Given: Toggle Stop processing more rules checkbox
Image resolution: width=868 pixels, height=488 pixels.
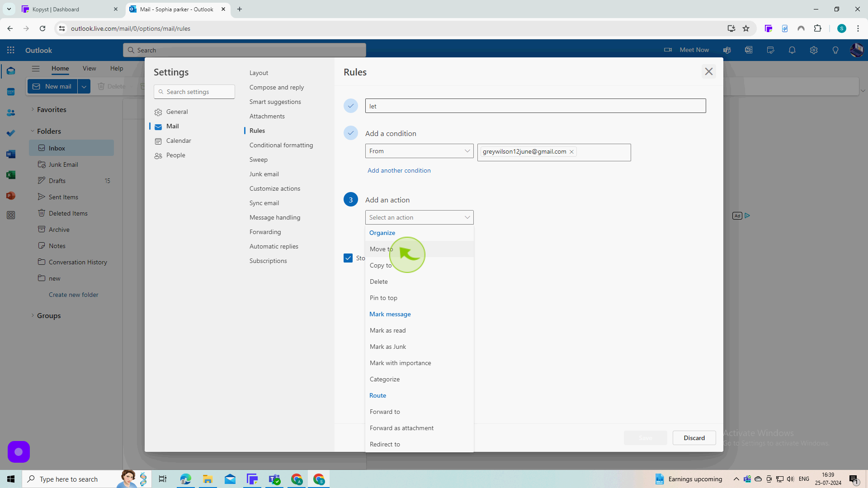Looking at the screenshot, I should [348, 258].
